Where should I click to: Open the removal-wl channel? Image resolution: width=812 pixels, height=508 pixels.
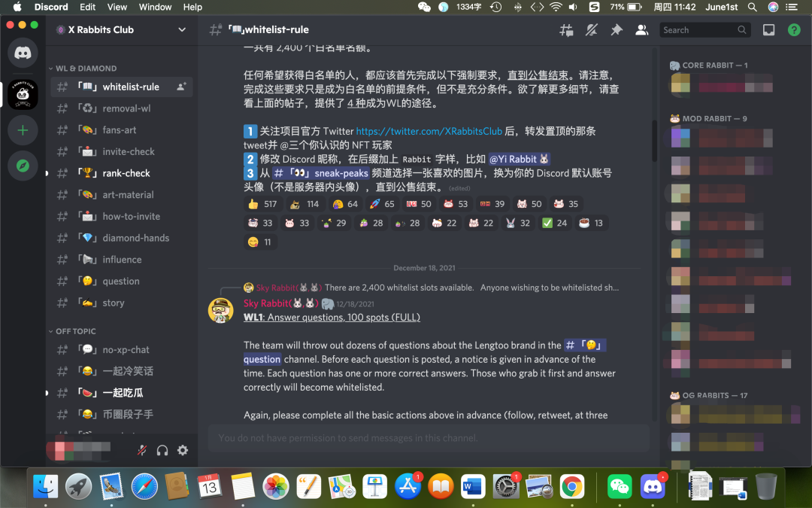[x=122, y=108]
